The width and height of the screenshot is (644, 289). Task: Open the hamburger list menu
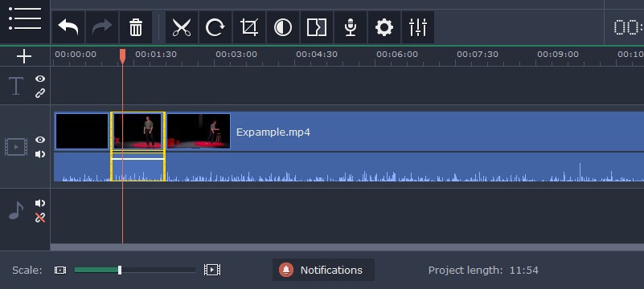click(25, 18)
